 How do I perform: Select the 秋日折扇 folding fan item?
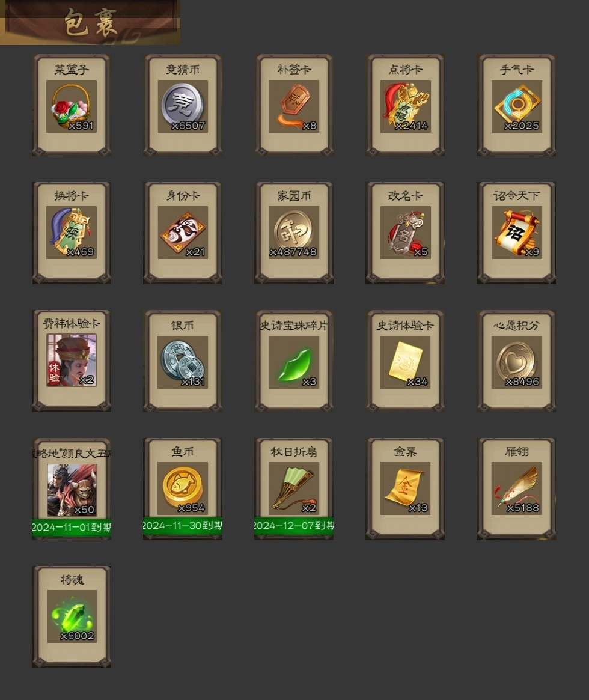[294, 488]
